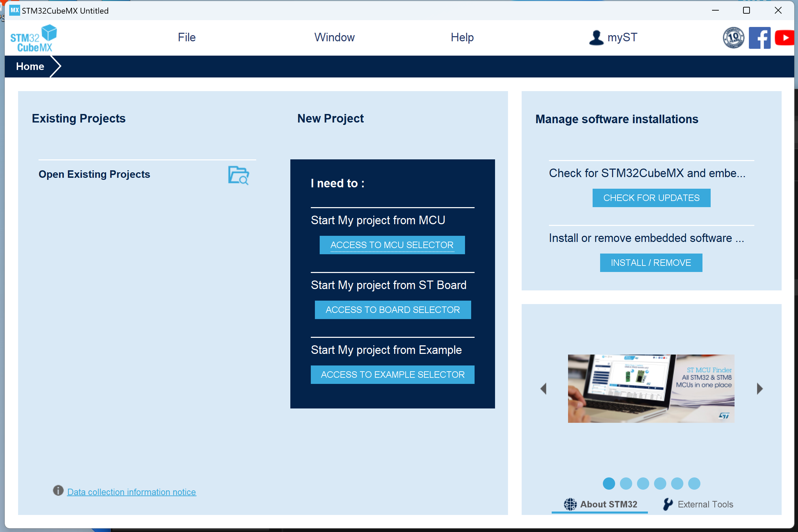Click CHECK FOR UPDATES button
Screen dimensions: 798x532
pyautogui.click(x=651, y=198)
